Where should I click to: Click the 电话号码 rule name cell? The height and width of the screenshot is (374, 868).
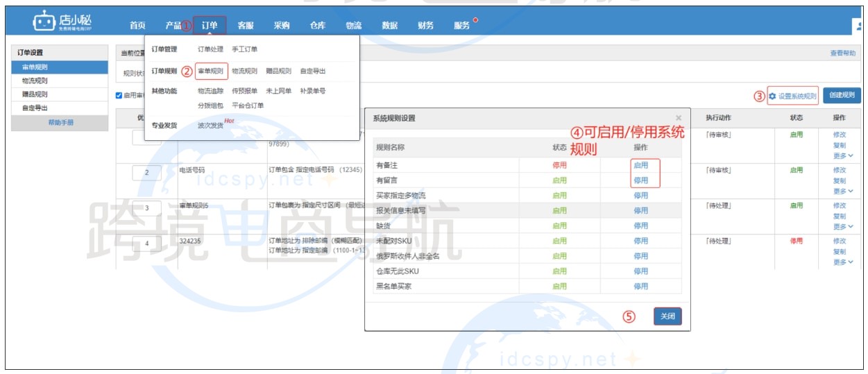coord(192,169)
